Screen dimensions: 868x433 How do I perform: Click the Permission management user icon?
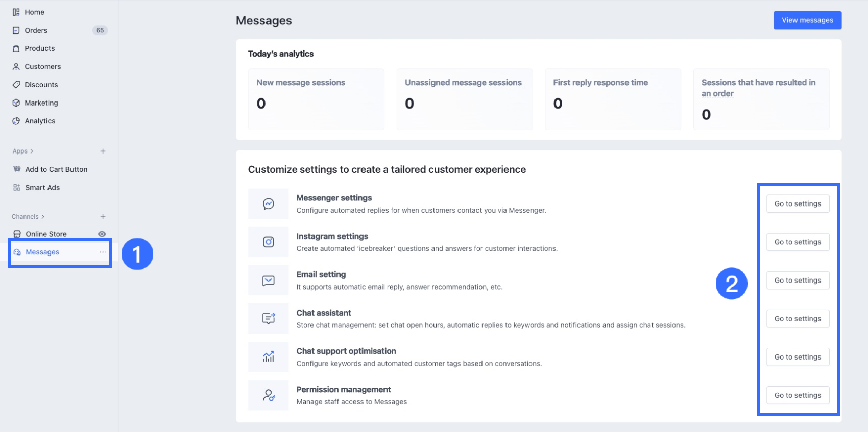pos(269,395)
